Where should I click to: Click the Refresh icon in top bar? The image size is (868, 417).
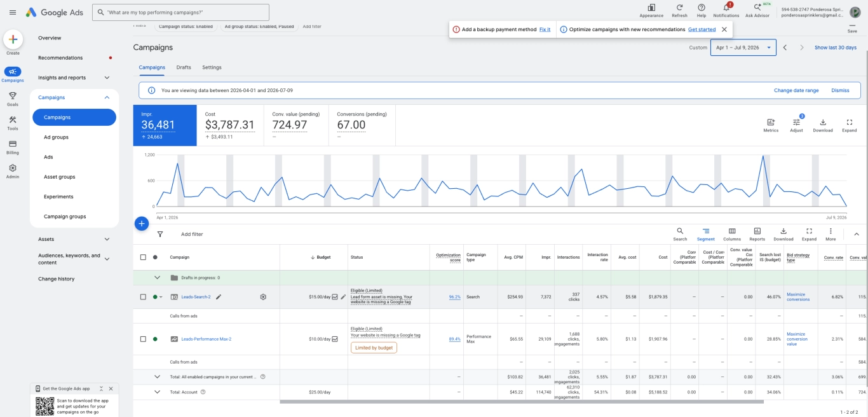point(679,8)
